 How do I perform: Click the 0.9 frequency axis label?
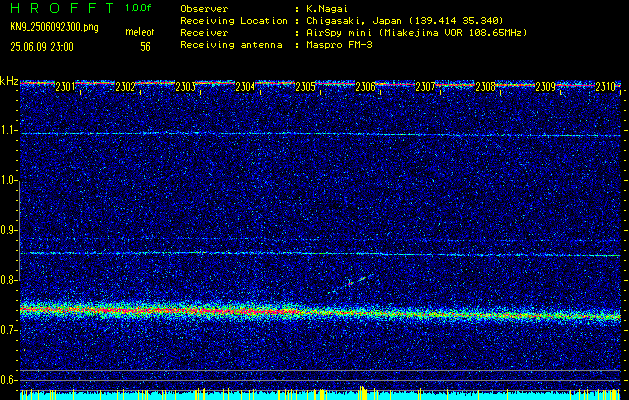point(7,230)
